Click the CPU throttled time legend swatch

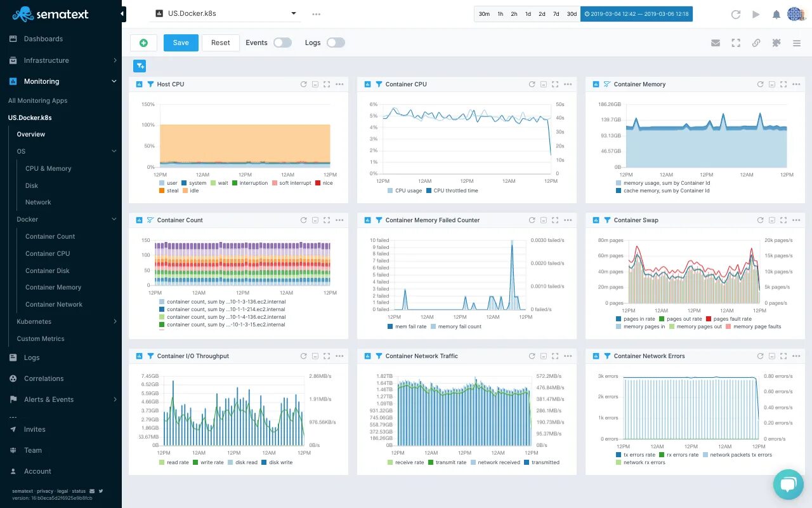coord(429,190)
